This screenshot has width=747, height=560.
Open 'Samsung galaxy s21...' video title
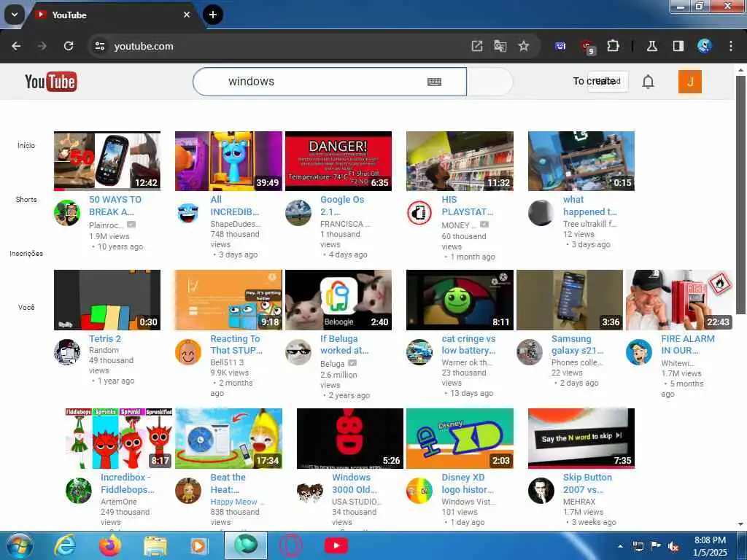(x=577, y=344)
